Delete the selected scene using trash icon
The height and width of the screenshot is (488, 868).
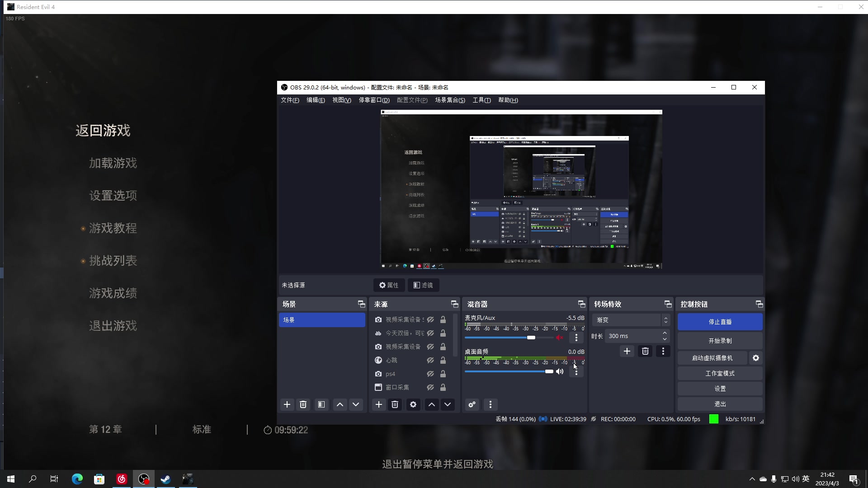[303, 404]
